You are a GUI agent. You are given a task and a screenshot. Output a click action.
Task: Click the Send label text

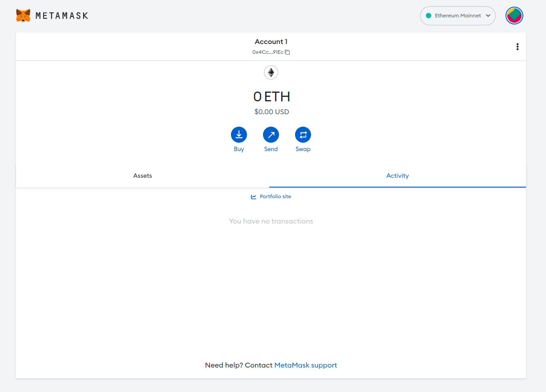coord(271,149)
